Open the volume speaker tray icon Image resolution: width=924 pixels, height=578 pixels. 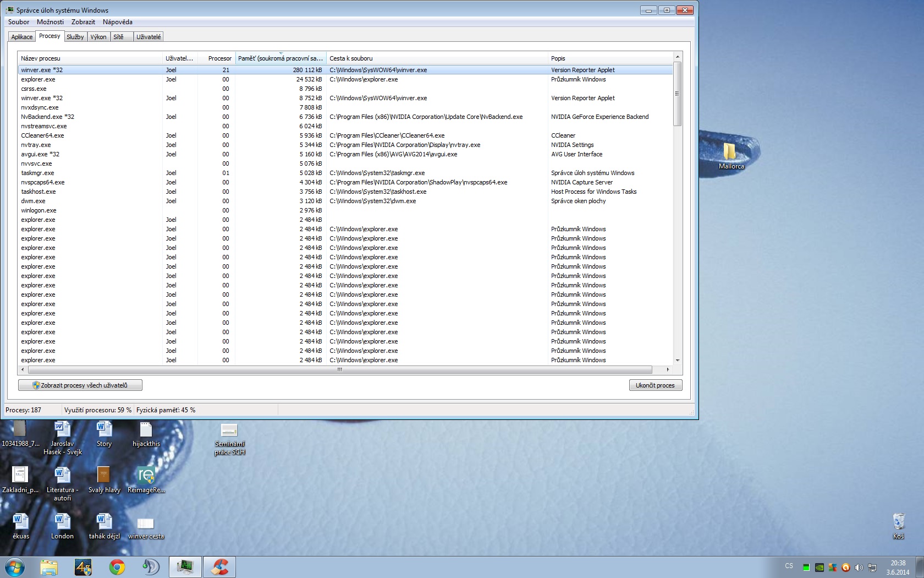point(859,568)
